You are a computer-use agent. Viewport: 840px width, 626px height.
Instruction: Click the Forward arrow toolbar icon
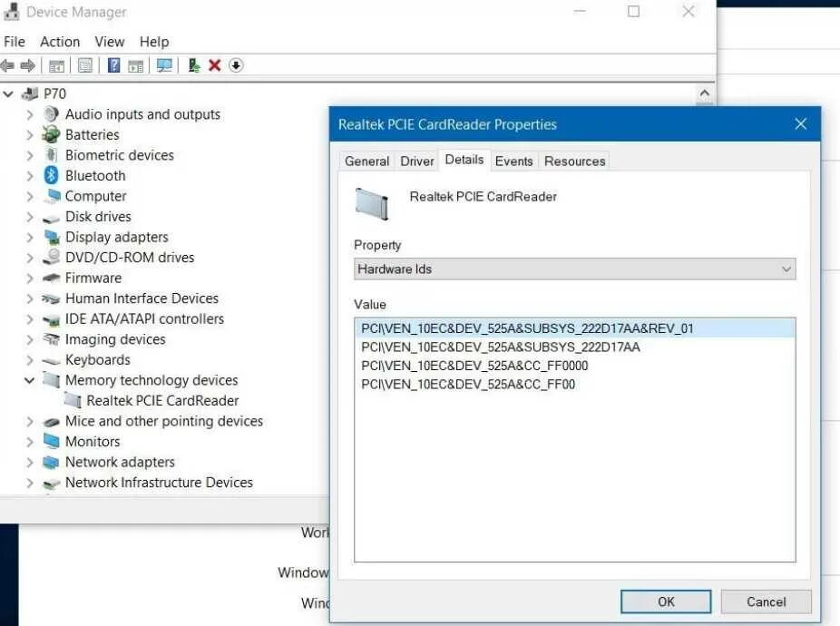[x=27, y=65]
